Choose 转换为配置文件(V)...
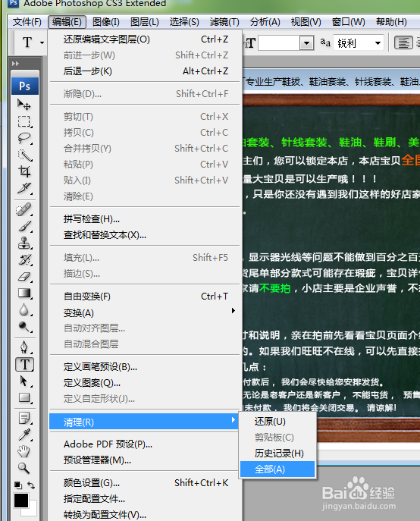Image resolution: width=420 pixels, height=521 pixels. pyautogui.click(x=145, y=514)
